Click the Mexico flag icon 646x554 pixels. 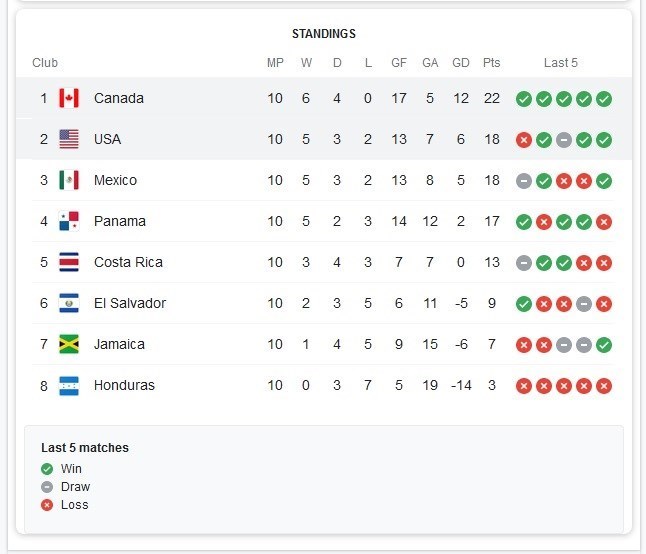[x=69, y=180]
